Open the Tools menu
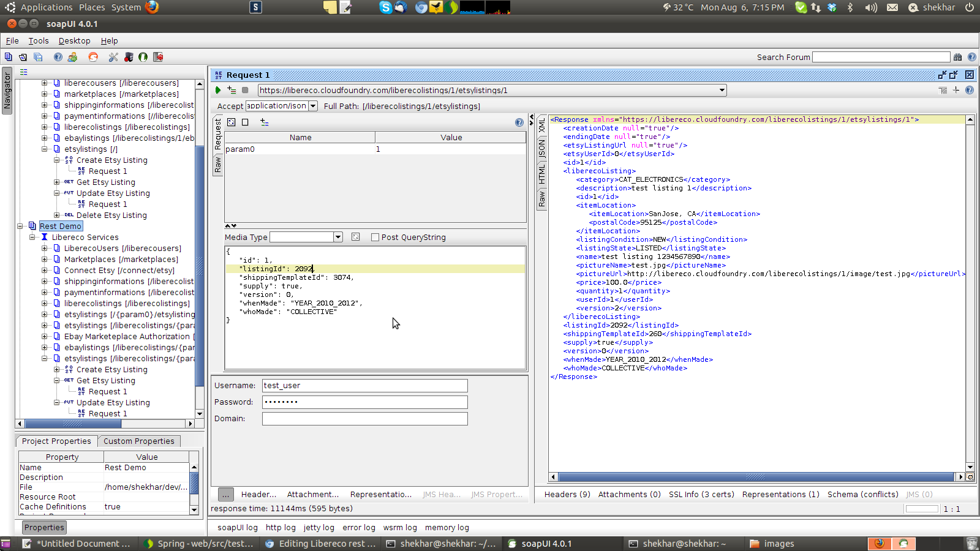 tap(38, 41)
